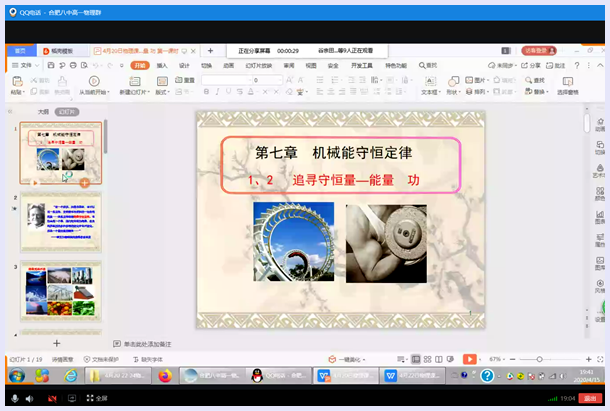The height and width of the screenshot is (411, 610).
Task: Switch to normal view in status bar
Action: click(x=416, y=359)
